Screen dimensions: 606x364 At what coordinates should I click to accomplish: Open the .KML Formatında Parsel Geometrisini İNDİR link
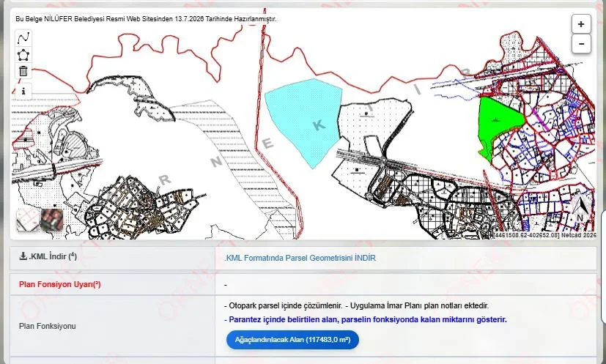tap(300, 258)
